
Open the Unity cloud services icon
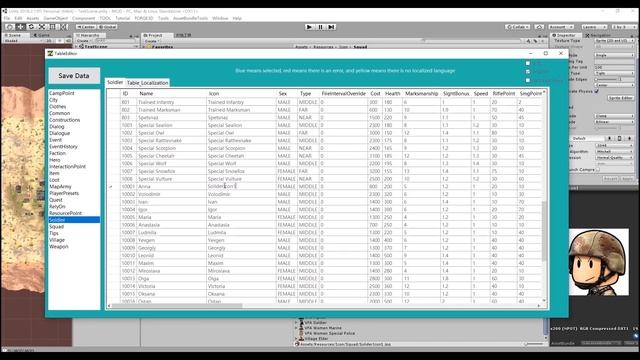pos(539,27)
